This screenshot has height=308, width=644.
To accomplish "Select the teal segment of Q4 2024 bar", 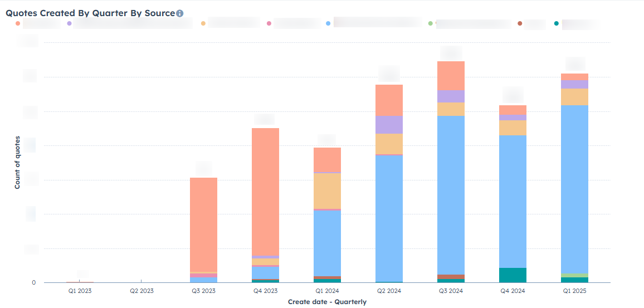I will (513, 275).
